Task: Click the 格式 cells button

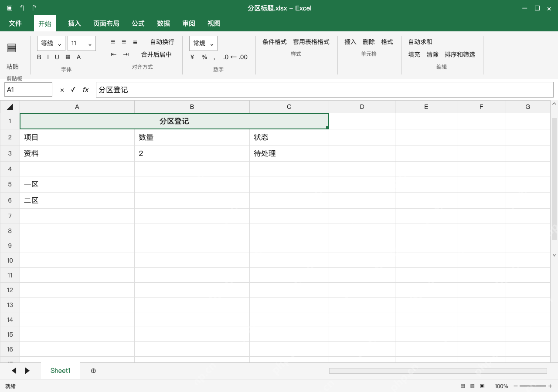Action: coord(387,42)
